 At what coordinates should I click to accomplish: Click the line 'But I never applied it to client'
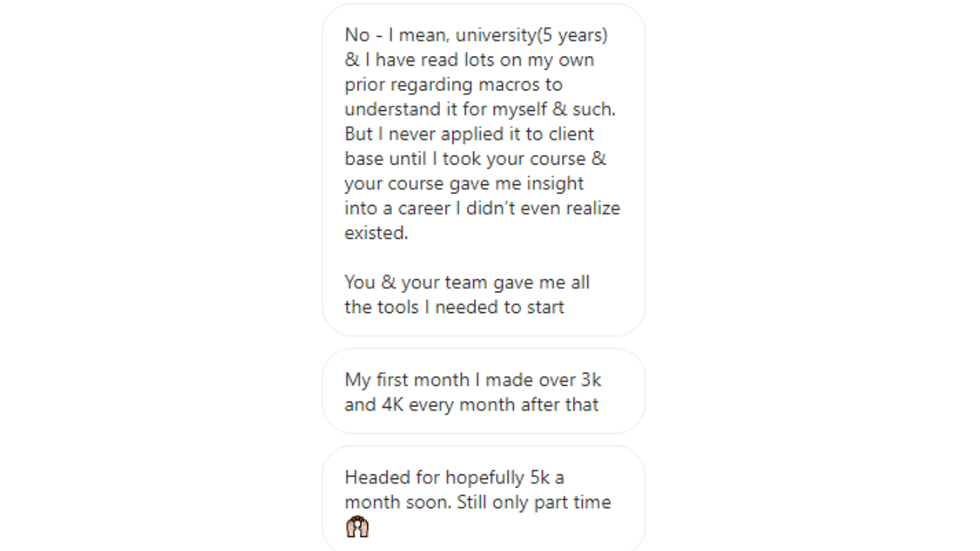[469, 134]
